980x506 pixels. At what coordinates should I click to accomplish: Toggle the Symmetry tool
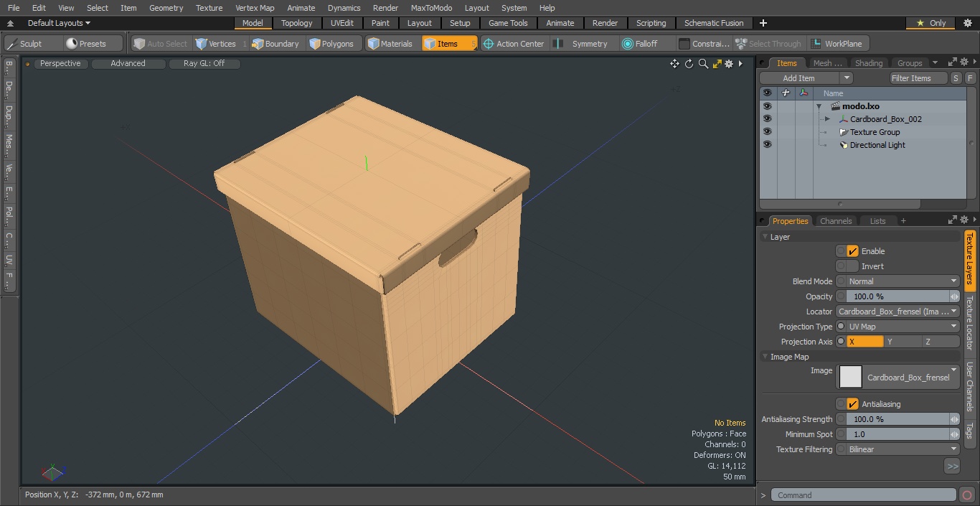(x=583, y=44)
